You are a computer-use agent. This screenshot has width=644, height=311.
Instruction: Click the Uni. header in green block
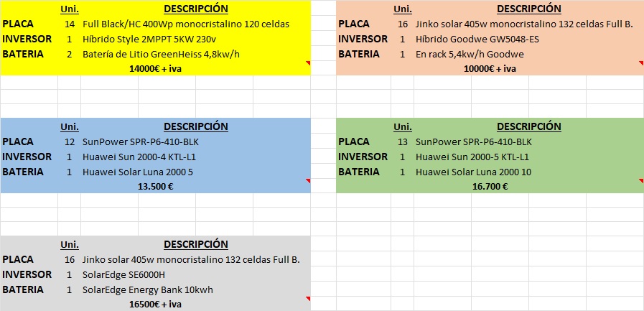(403, 127)
